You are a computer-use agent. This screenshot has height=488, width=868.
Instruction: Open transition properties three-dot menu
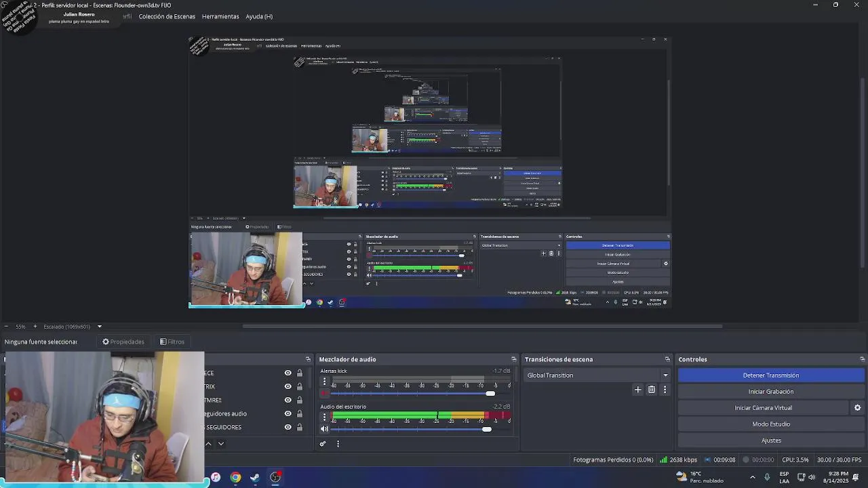click(665, 390)
